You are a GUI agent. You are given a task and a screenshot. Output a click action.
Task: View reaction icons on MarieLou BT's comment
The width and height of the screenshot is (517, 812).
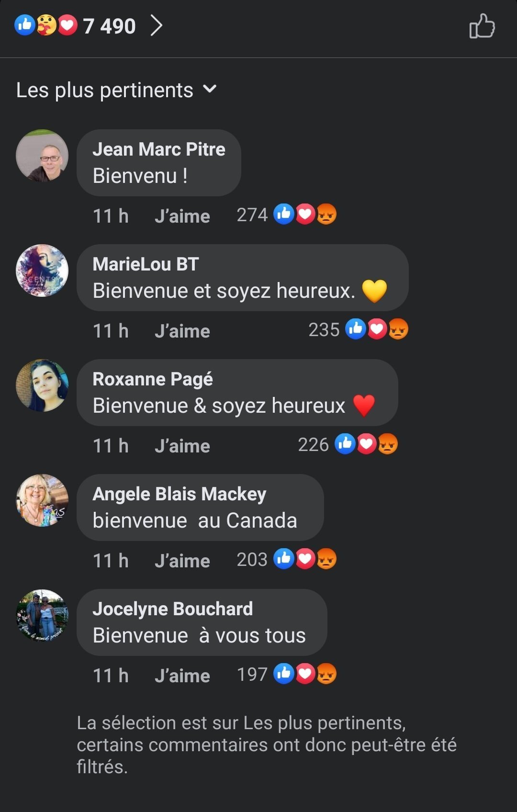377,329
